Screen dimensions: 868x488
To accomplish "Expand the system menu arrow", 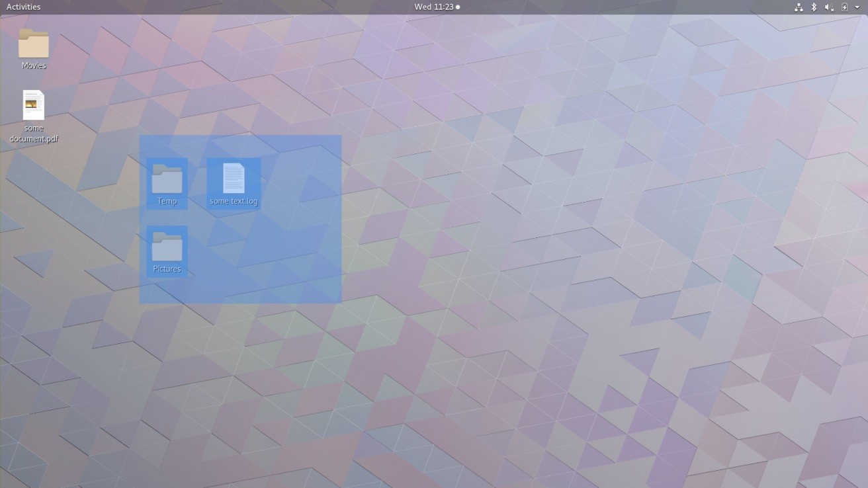I will click(857, 7).
